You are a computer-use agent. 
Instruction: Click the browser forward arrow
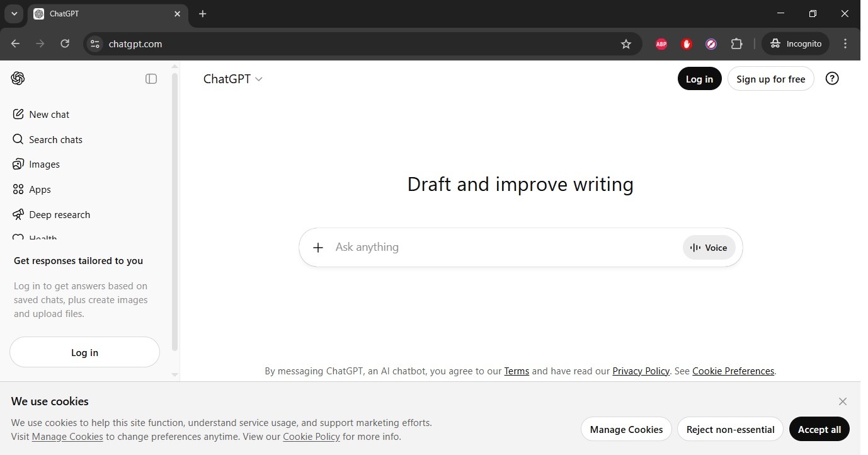40,43
